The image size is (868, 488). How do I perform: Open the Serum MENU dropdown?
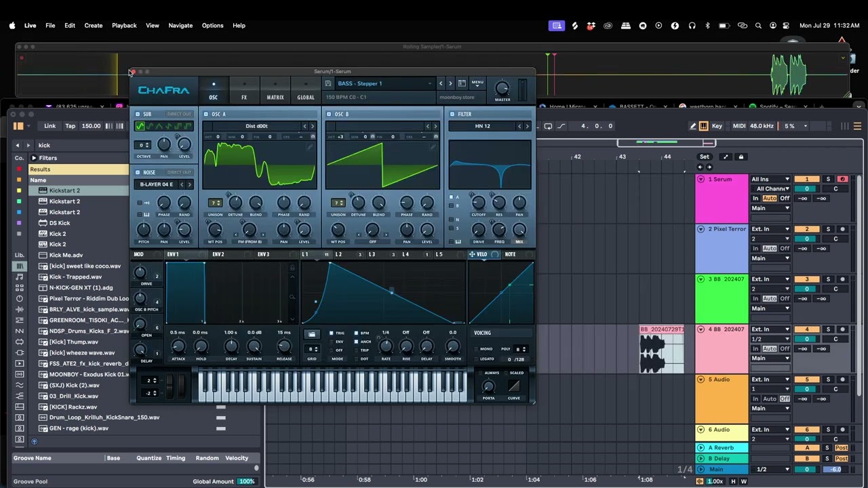point(477,83)
